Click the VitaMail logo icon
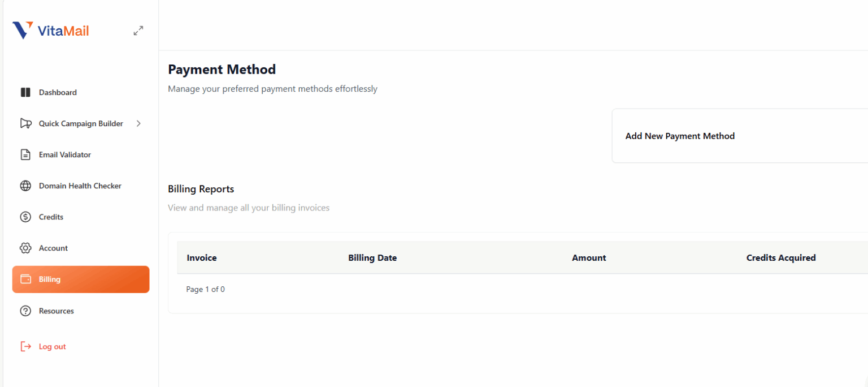This screenshot has height=387, width=868. pyautogui.click(x=23, y=31)
